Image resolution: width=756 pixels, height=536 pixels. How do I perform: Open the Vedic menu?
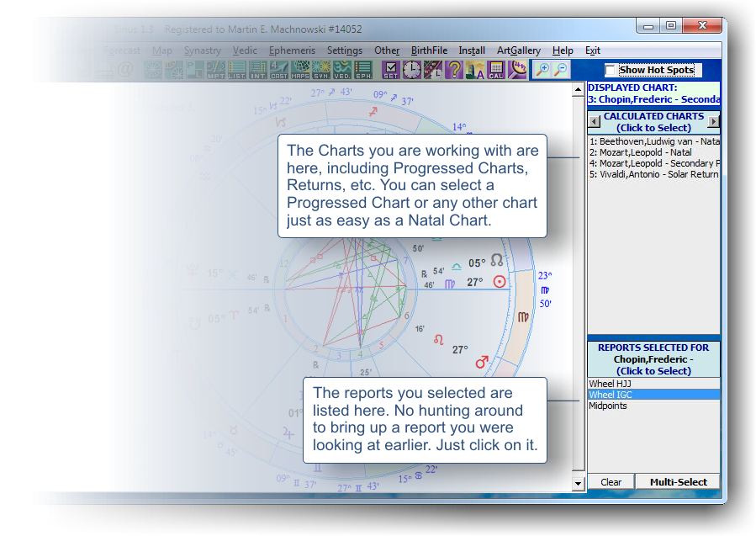[245, 50]
